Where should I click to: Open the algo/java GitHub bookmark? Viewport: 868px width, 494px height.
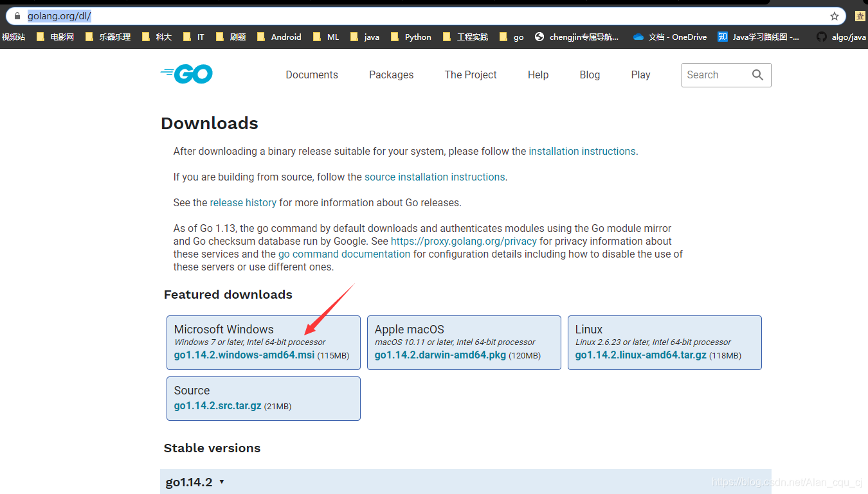pyautogui.click(x=842, y=37)
